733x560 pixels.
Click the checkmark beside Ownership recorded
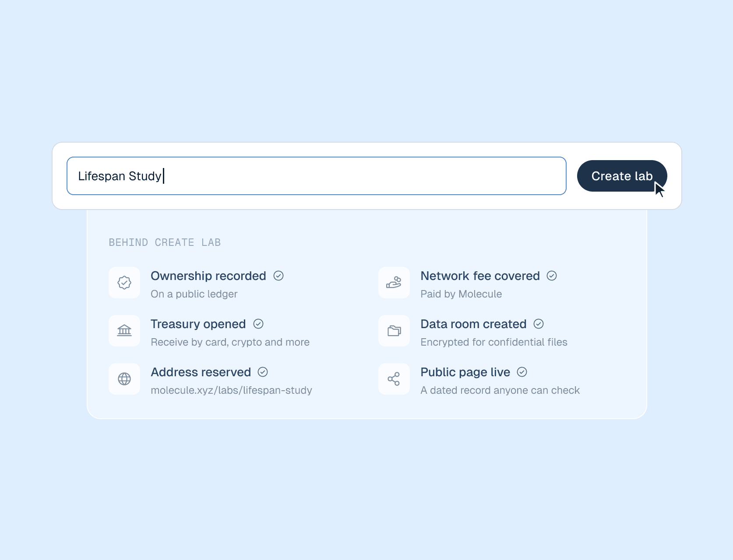tap(278, 276)
